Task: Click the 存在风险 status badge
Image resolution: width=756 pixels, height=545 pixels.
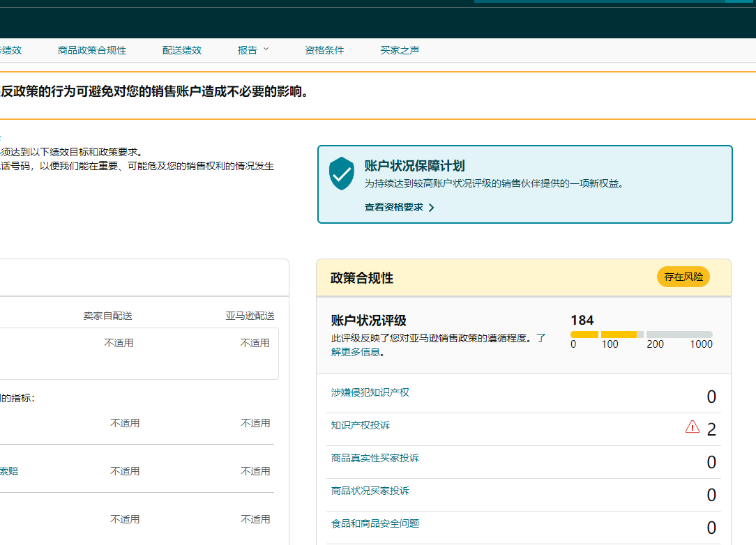Action: coord(683,277)
